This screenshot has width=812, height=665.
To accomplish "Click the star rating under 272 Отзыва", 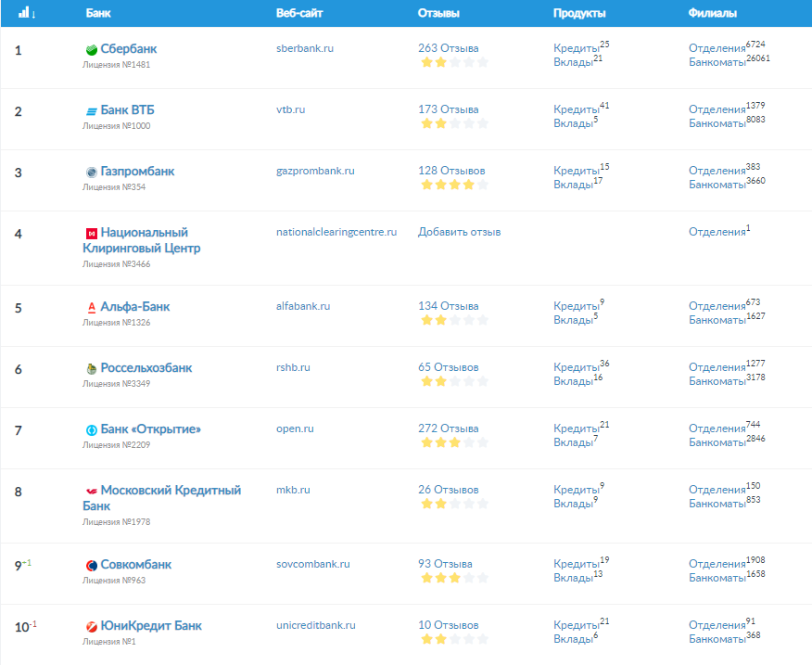I will 454,442.
